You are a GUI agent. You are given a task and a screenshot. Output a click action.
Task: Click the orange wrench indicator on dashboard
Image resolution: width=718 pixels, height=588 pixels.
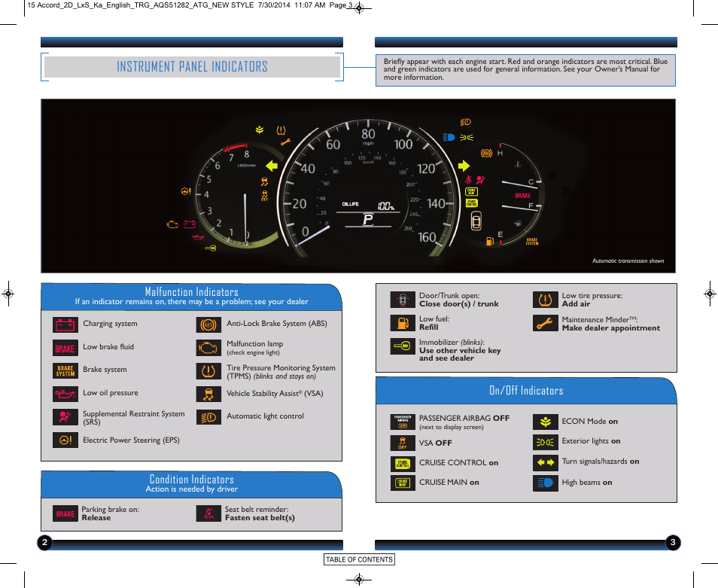click(286, 142)
